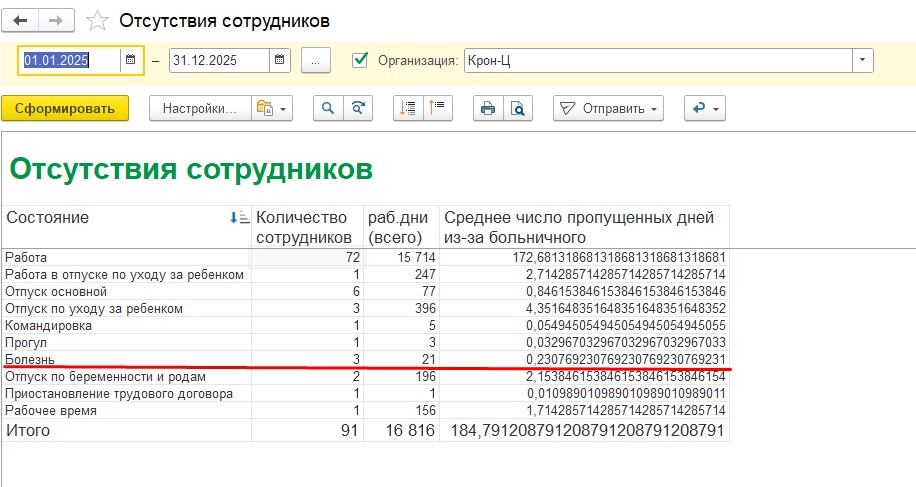Open the blue arrow navigation dropdown
Viewport: 916px width, 487px height.
point(705,109)
